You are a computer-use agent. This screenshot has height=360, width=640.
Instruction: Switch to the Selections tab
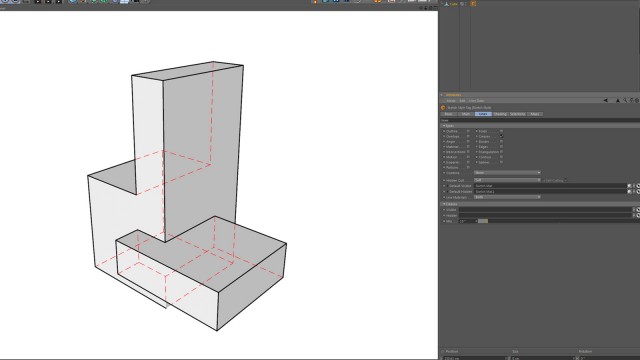pos(518,114)
